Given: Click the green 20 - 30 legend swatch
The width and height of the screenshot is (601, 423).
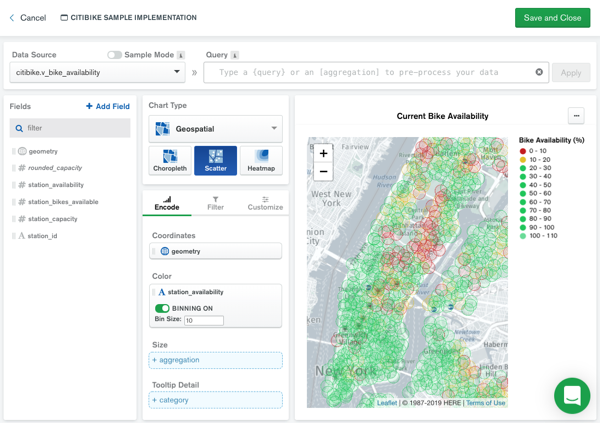Looking at the screenshot, I should pyautogui.click(x=523, y=168).
